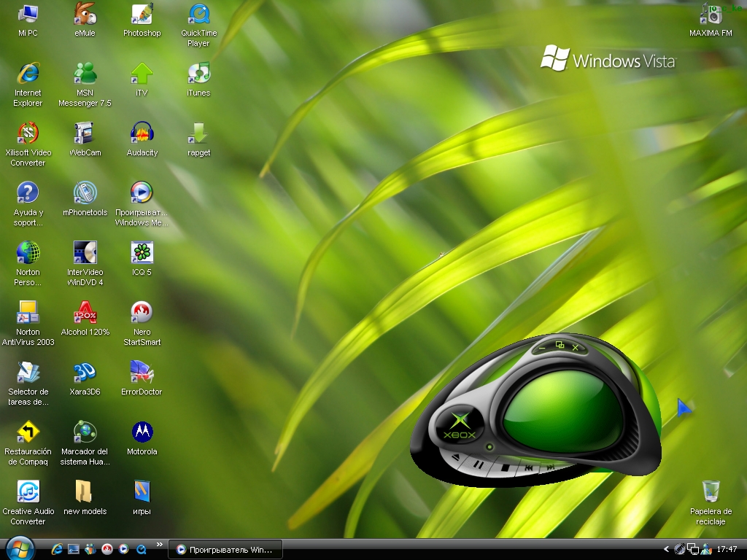Select the new models folder
This screenshot has width=747, height=560.
[85, 492]
